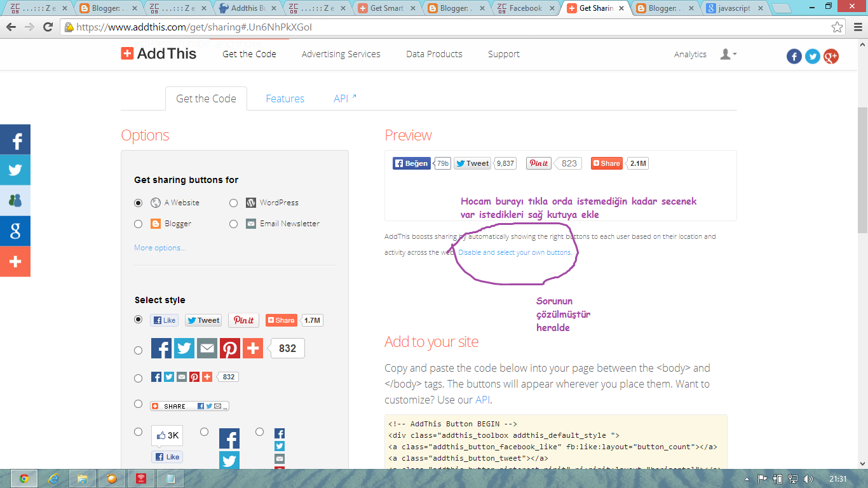Open the Google+ follow icon in header

pyautogui.click(x=831, y=57)
